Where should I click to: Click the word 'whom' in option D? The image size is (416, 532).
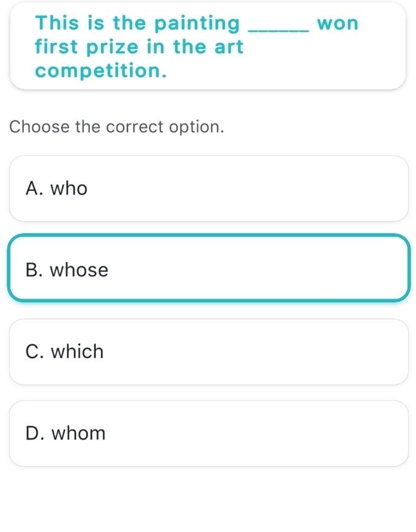coord(78,433)
